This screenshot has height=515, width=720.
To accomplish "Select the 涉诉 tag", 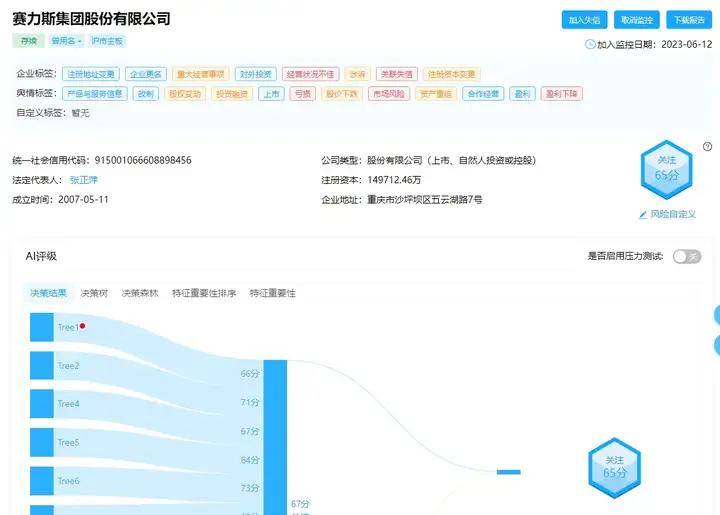I will tap(357, 74).
